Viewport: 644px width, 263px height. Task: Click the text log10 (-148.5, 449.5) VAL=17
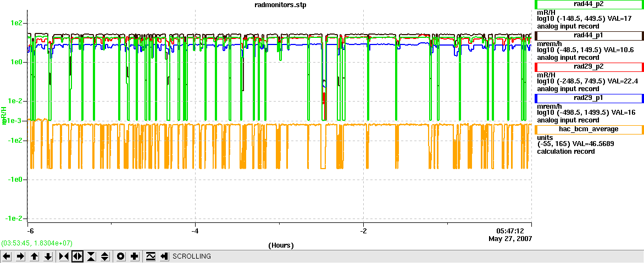585,19
